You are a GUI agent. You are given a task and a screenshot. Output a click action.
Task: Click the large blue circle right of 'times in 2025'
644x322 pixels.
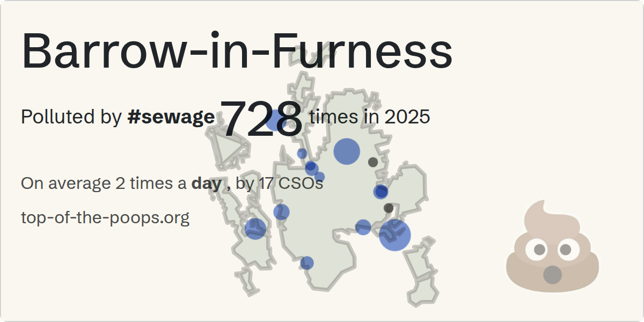[x=346, y=151]
